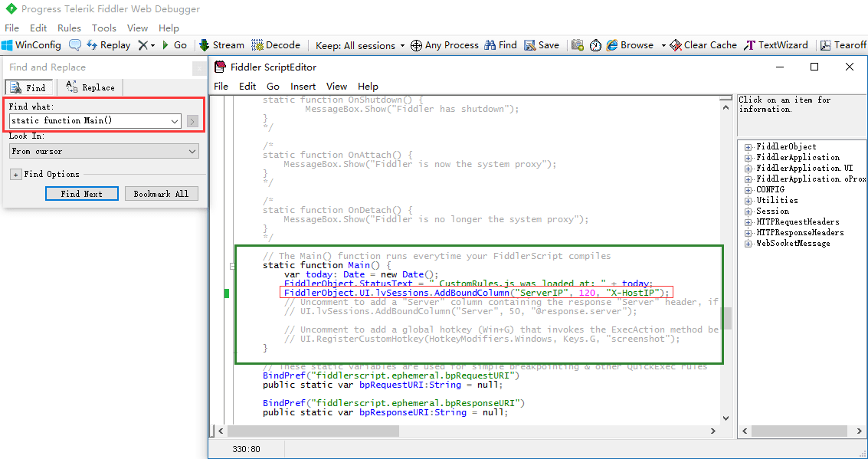Click the Go resume button

175,45
